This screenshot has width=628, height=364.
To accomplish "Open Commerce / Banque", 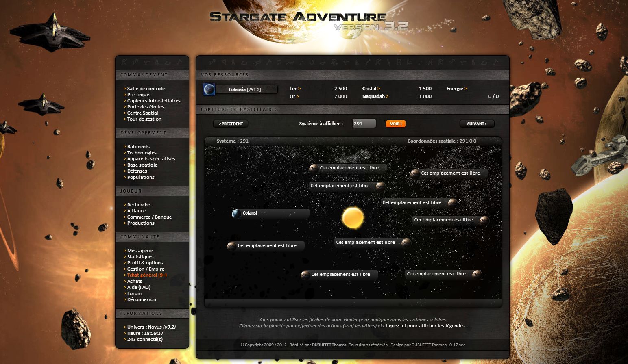I will tap(149, 217).
